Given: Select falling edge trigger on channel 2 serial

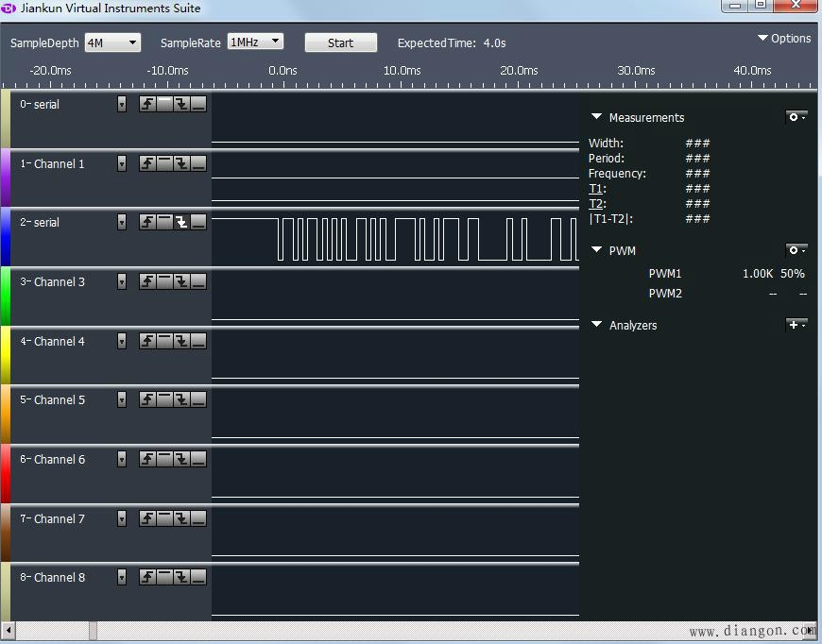Looking at the screenshot, I should pos(181,222).
